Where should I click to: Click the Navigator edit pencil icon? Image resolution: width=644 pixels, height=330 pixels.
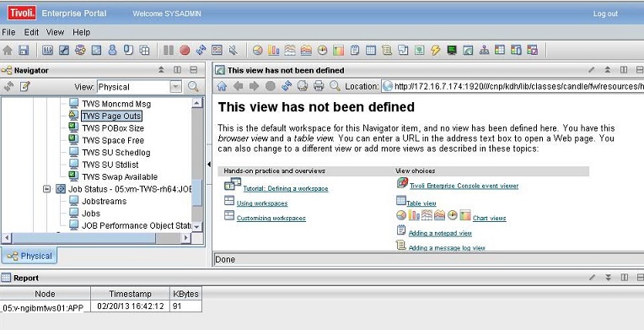[25, 86]
